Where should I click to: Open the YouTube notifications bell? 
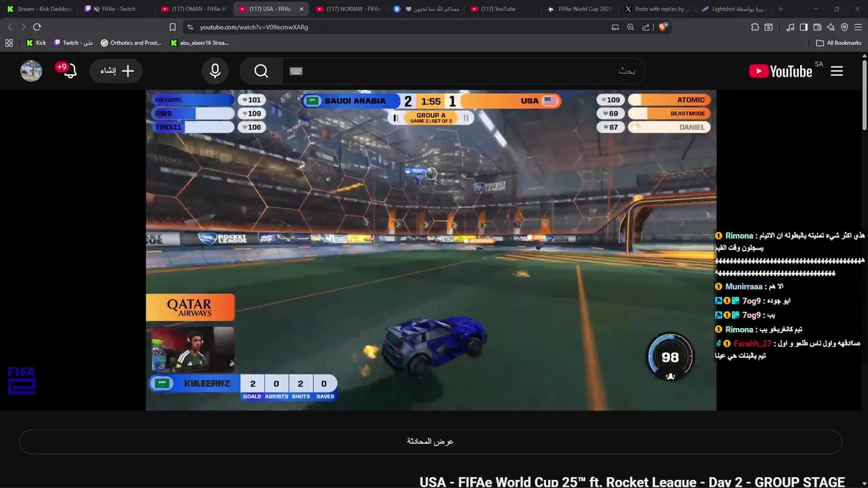[70, 71]
